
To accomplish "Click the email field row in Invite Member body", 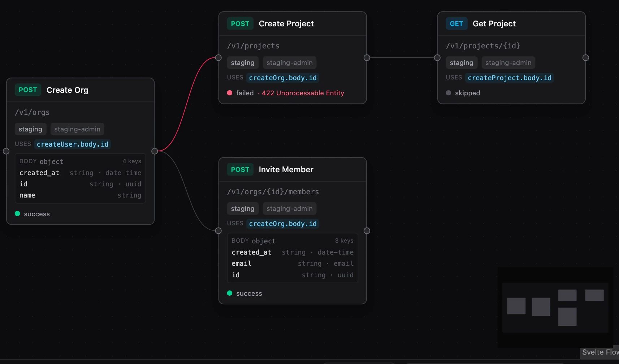I will (x=293, y=264).
